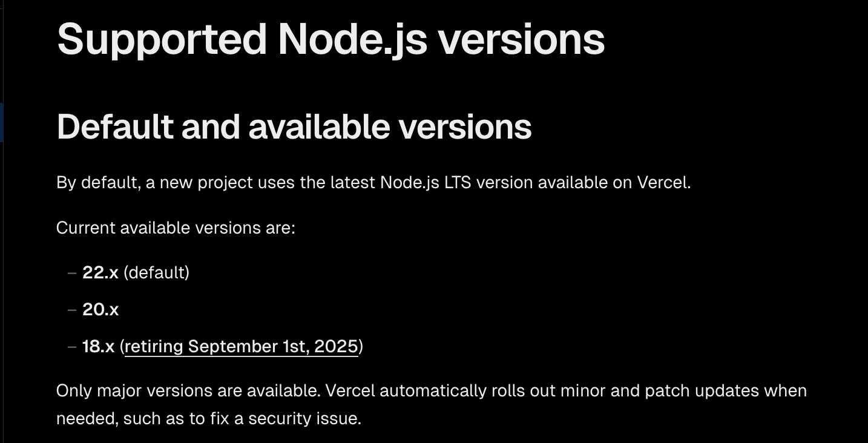Click the bold '18.x' version text
The height and width of the screenshot is (443, 868).
99,346
